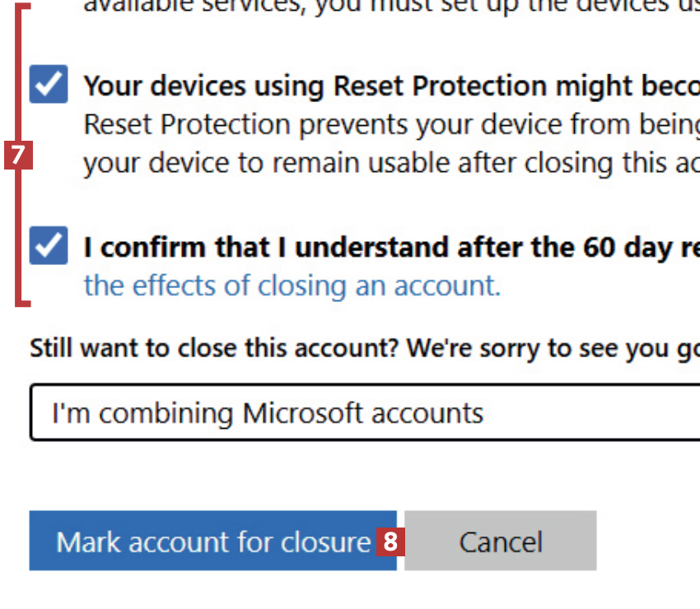Cancel the account closure
Viewport: 700px width, 609px height.
point(500,542)
